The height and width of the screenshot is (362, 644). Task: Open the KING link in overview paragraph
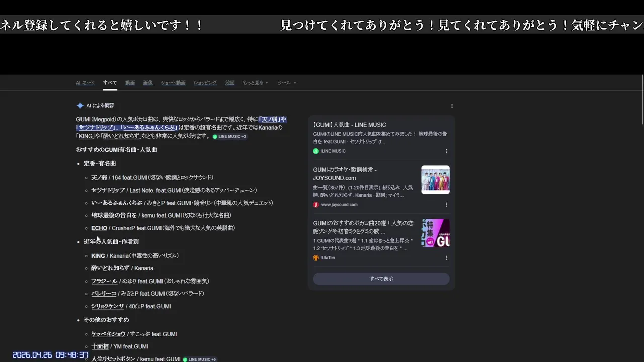point(86,136)
